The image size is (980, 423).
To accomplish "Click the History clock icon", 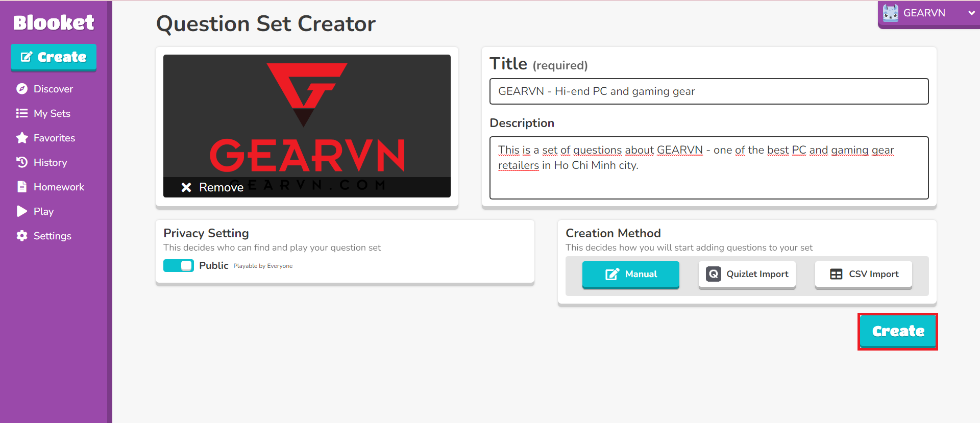I will pyautogui.click(x=22, y=162).
